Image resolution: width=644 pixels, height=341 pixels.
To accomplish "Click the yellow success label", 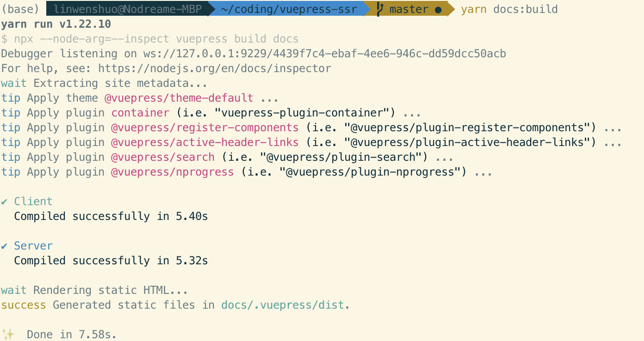I will [24, 305].
